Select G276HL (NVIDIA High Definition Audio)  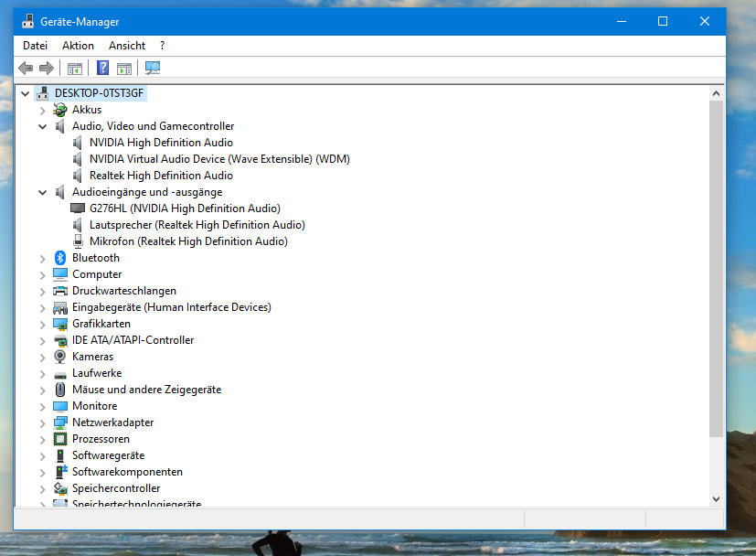(x=185, y=208)
